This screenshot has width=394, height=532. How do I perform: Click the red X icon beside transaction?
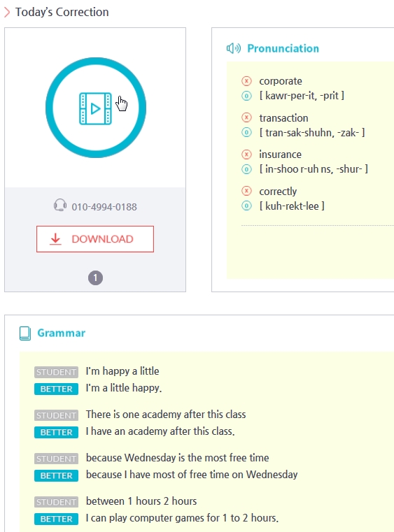click(246, 117)
